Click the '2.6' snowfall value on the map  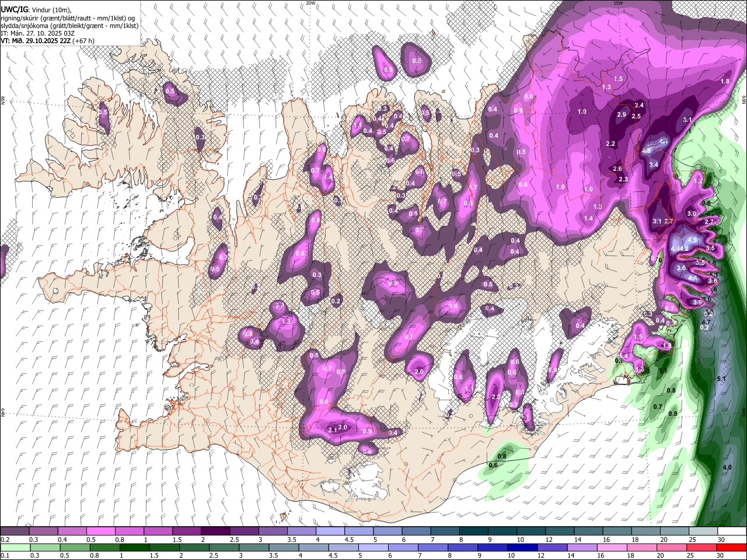click(x=617, y=169)
